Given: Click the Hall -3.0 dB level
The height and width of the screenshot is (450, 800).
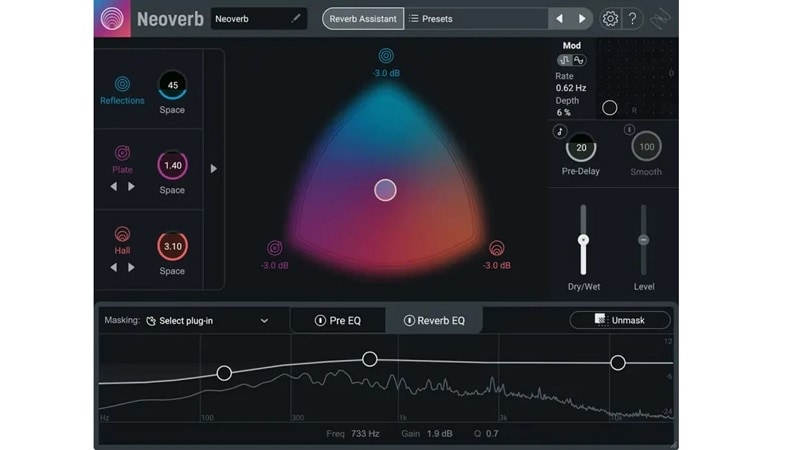Looking at the screenshot, I should [x=496, y=265].
